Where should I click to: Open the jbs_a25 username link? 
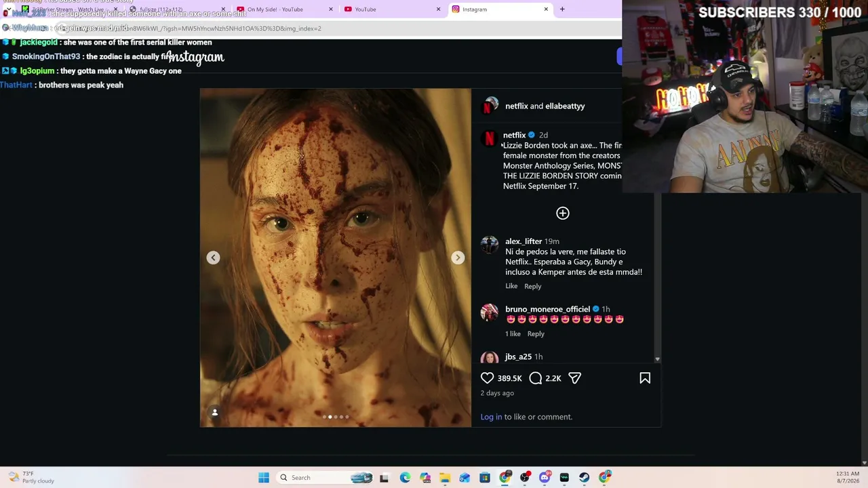518,357
